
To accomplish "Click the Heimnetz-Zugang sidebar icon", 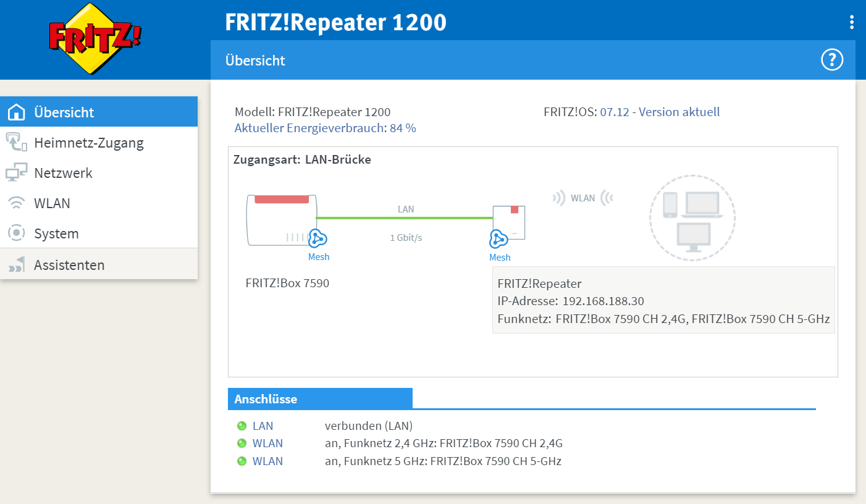I will point(16,143).
